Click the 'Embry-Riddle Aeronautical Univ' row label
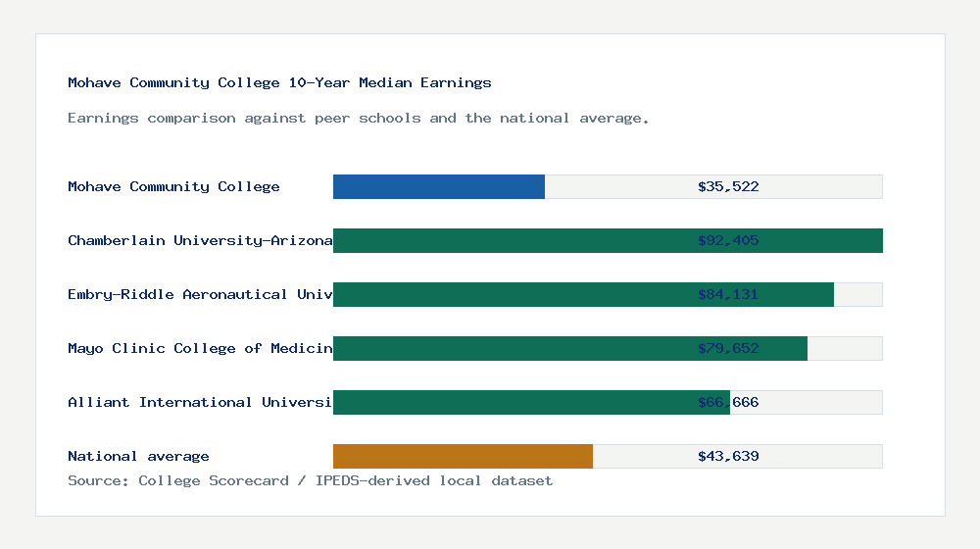980x549 pixels. click(200, 294)
